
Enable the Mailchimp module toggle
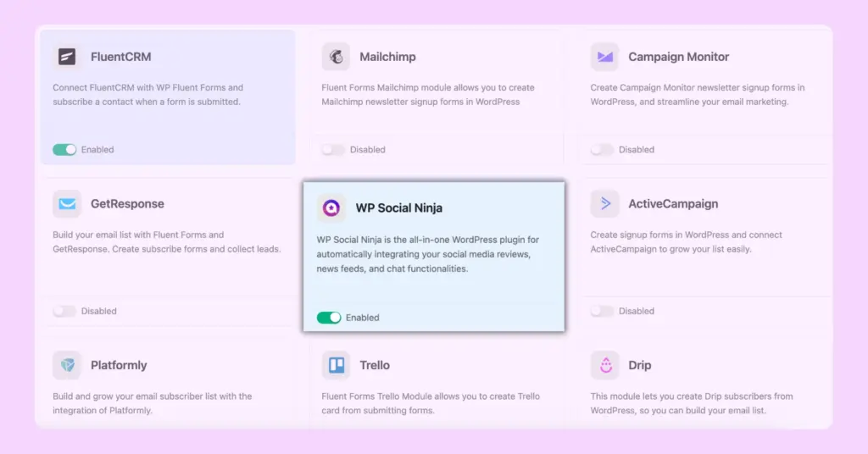(x=333, y=150)
